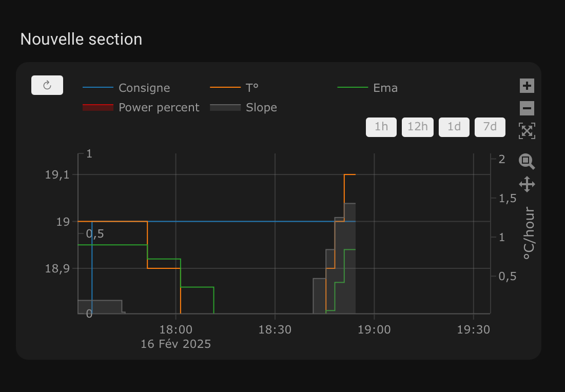Hide the Slope series
The image size is (565, 392).
point(244,107)
